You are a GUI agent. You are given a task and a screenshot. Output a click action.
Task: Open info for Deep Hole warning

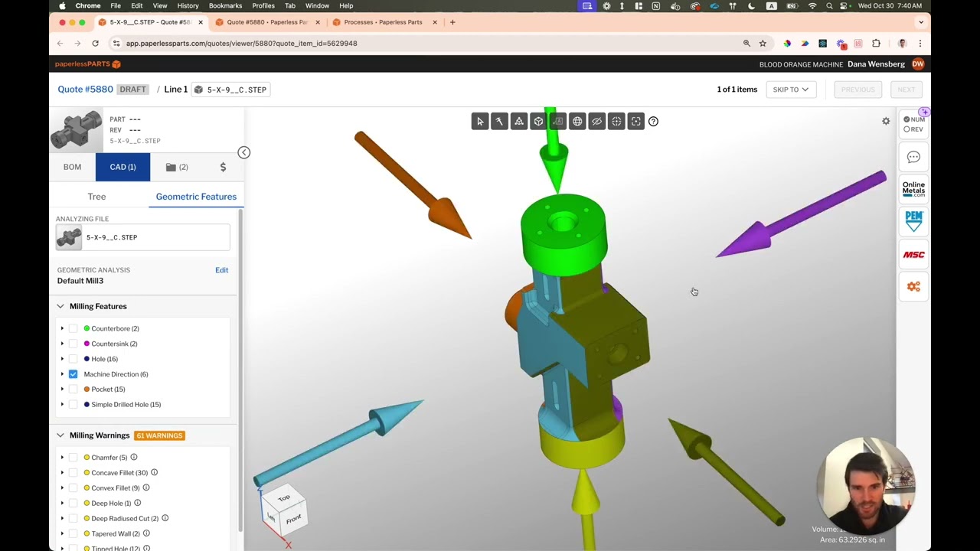tap(137, 503)
